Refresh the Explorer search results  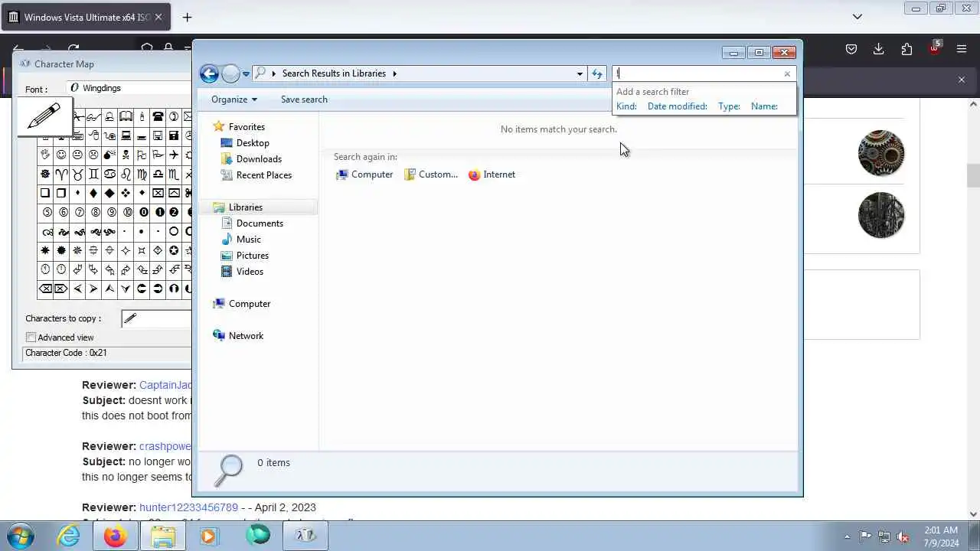[x=597, y=73]
